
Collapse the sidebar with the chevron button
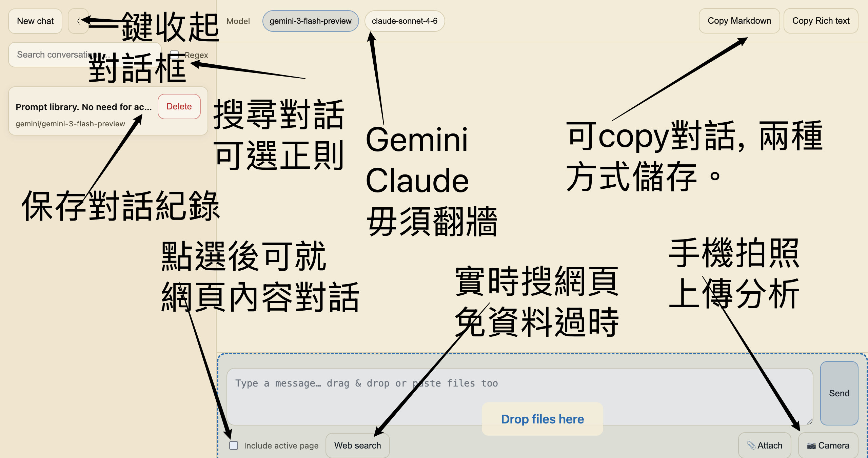(x=78, y=21)
